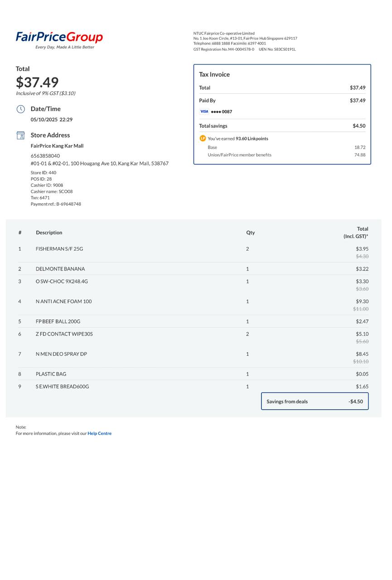Click struck-through price $11.00
392x580 pixels.
click(x=361, y=309)
